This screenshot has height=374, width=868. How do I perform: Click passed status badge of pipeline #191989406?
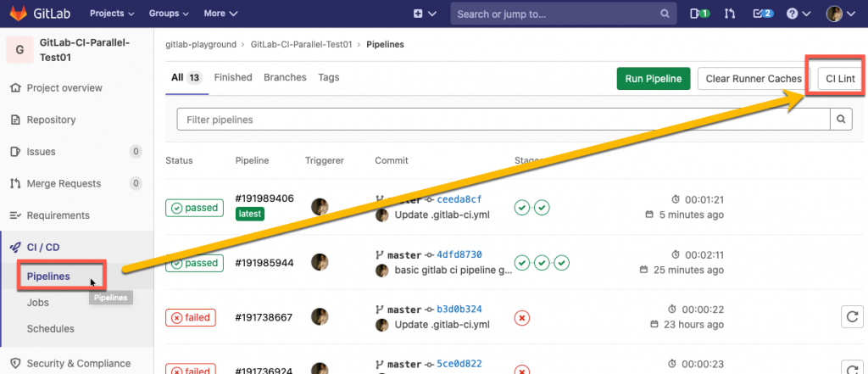pos(194,208)
